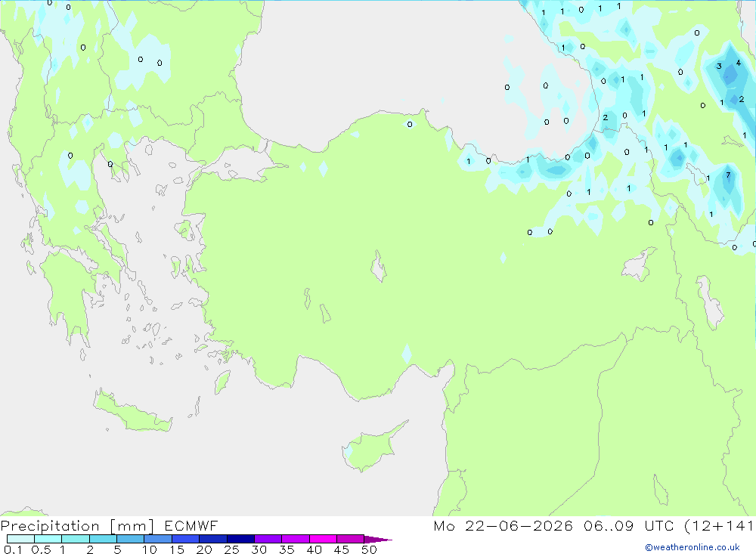Click the 'Mo 22-06-2026' date text
Image resolution: width=756 pixels, height=554 pixels.
pyautogui.click(x=503, y=525)
